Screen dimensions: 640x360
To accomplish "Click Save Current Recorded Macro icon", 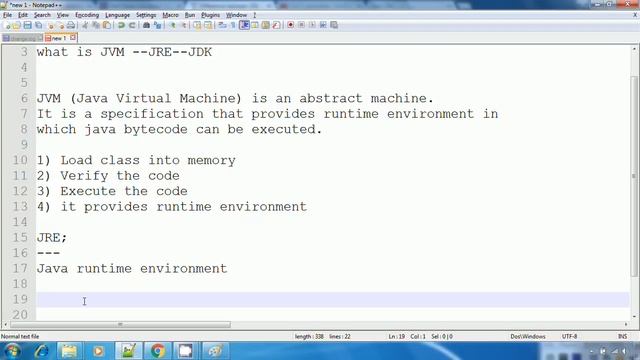I will [x=334, y=25].
